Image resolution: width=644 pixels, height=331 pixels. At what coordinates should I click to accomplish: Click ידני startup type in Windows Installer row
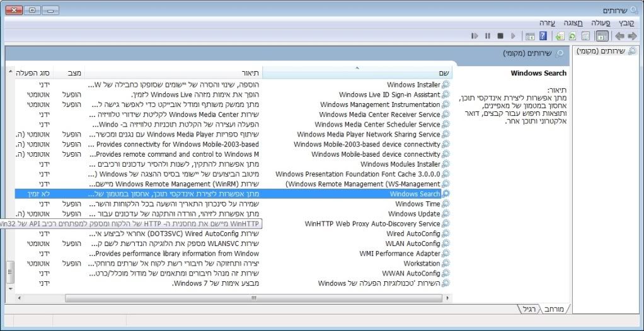point(45,85)
